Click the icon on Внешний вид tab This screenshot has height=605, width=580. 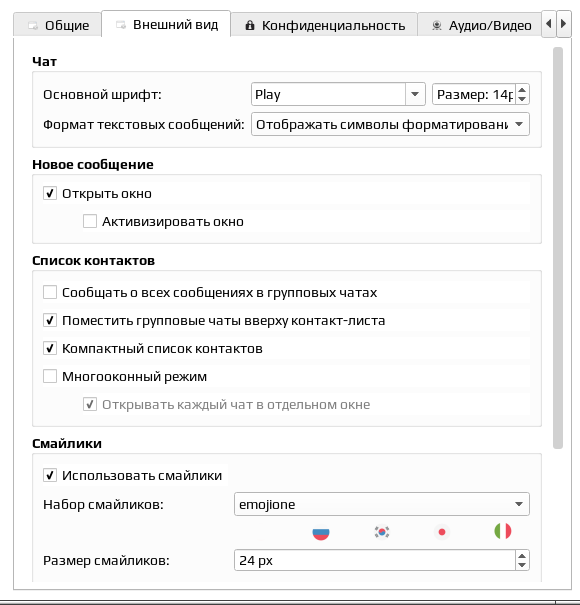tap(121, 25)
